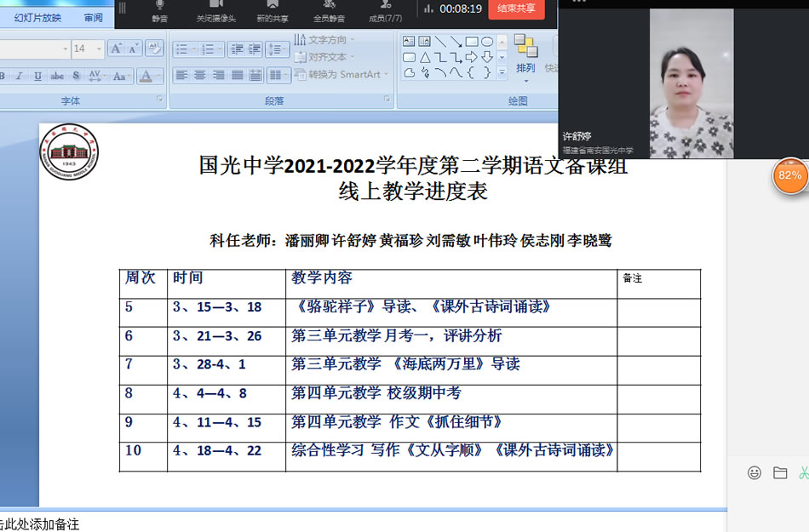Align text right
Viewport: 809px width, 532px height.
point(219,76)
